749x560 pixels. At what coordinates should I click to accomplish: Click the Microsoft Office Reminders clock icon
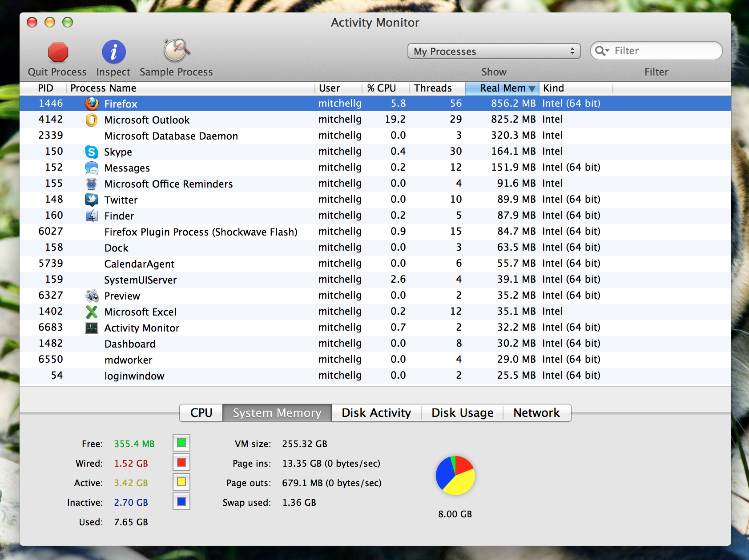pos(92,184)
